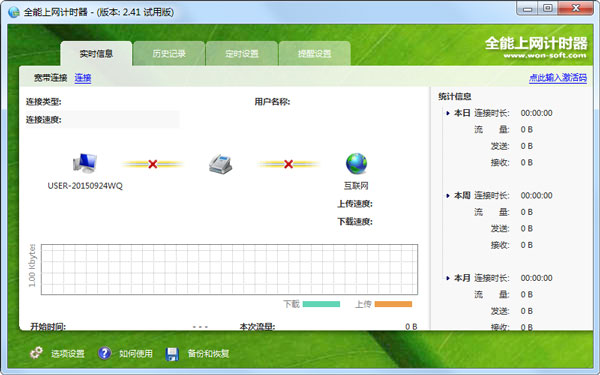
Task: Click the 互联网 label
Action: click(x=356, y=186)
